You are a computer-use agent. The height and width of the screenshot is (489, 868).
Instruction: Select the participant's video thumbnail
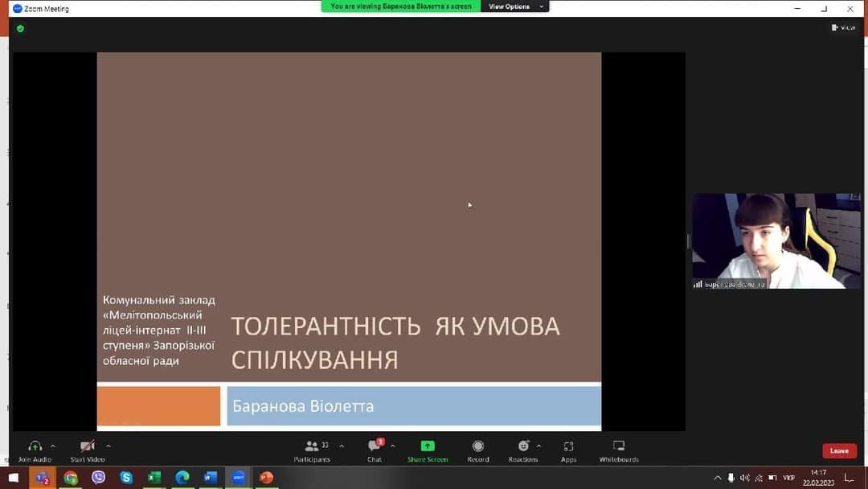[x=776, y=241]
